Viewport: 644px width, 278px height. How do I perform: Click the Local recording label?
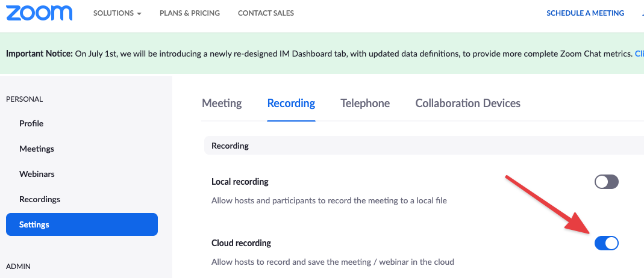tap(240, 181)
